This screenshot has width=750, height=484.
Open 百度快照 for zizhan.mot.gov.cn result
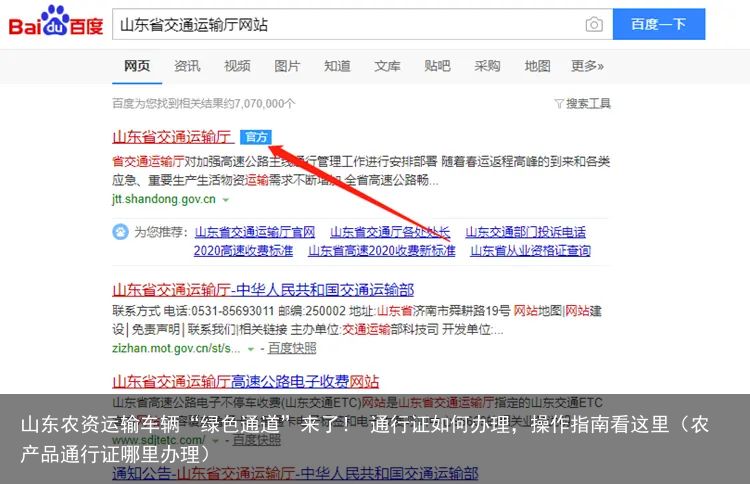(292, 348)
